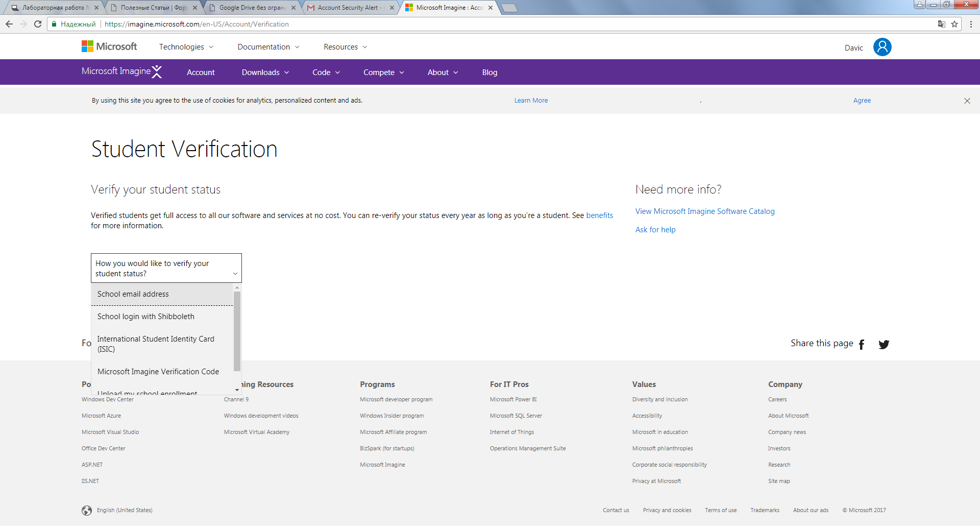Viewport: 980px width, 531px height.
Task: Open the Account nav item
Action: coord(201,73)
